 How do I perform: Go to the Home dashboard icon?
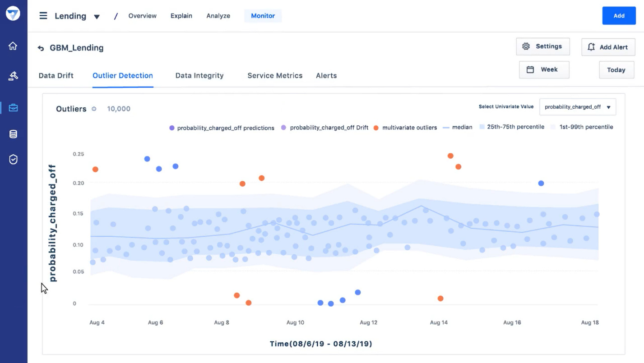click(13, 46)
